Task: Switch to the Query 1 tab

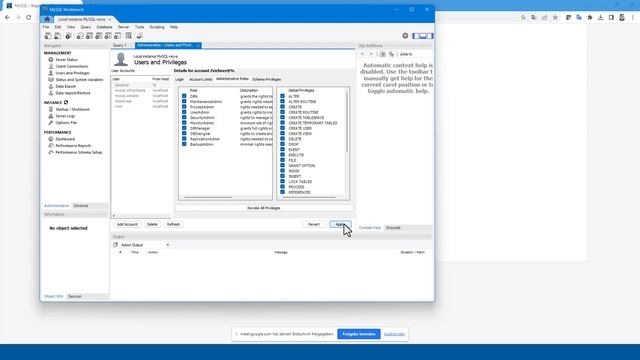Action: click(x=120, y=45)
